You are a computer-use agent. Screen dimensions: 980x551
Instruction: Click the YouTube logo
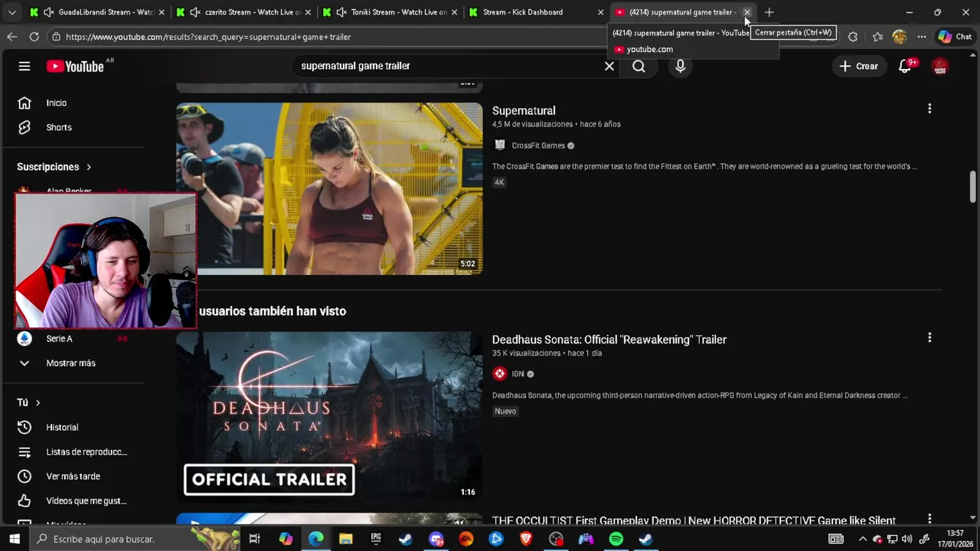75,67
